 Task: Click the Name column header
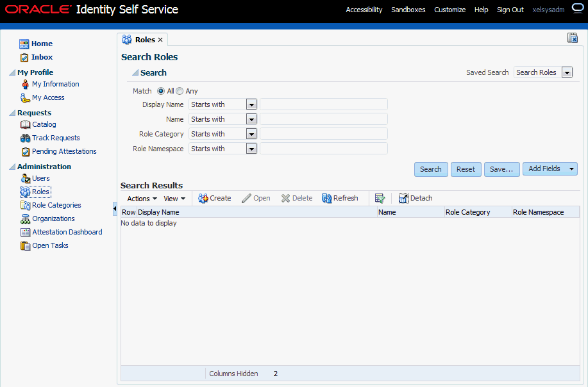click(x=410, y=212)
